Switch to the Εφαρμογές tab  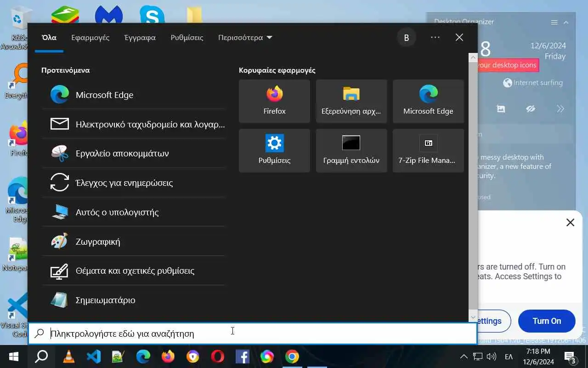point(90,38)
